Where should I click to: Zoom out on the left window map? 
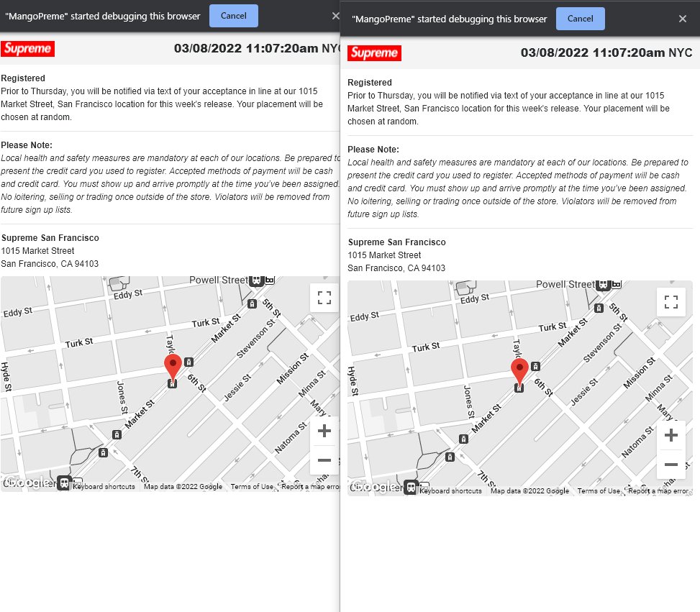point(324,460)
